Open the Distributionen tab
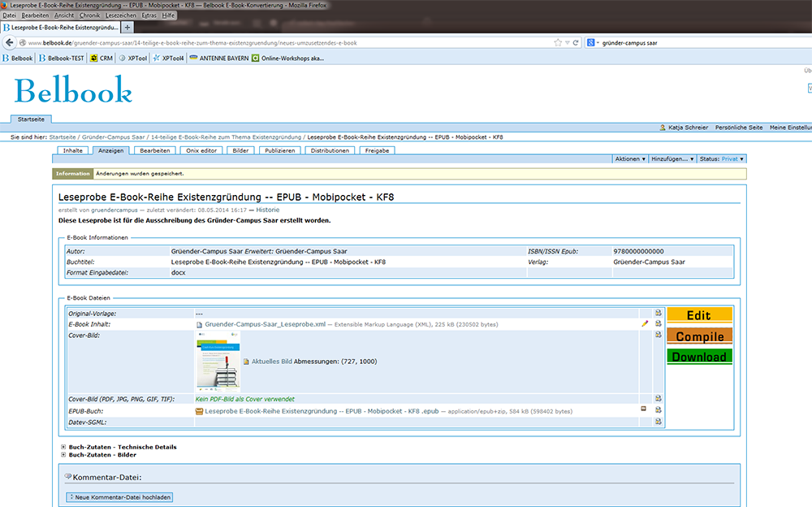Screen dimensions: 812x507 coord(330,150)
